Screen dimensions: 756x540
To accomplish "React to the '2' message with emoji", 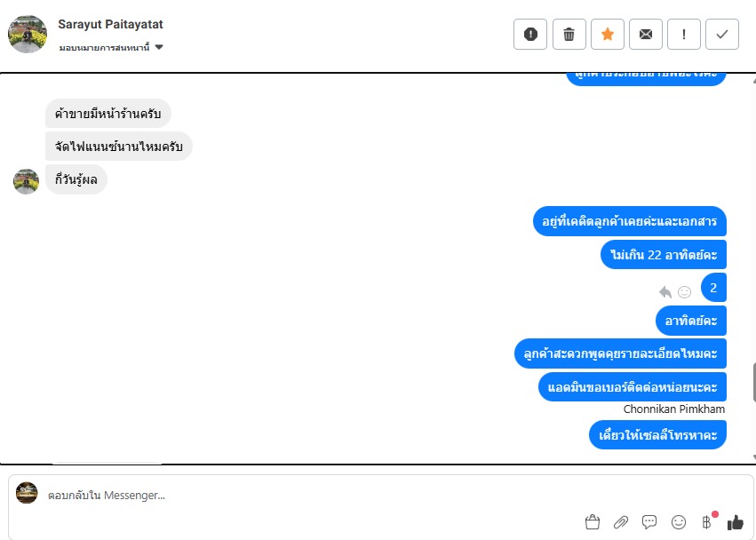I will pos(684,291).
